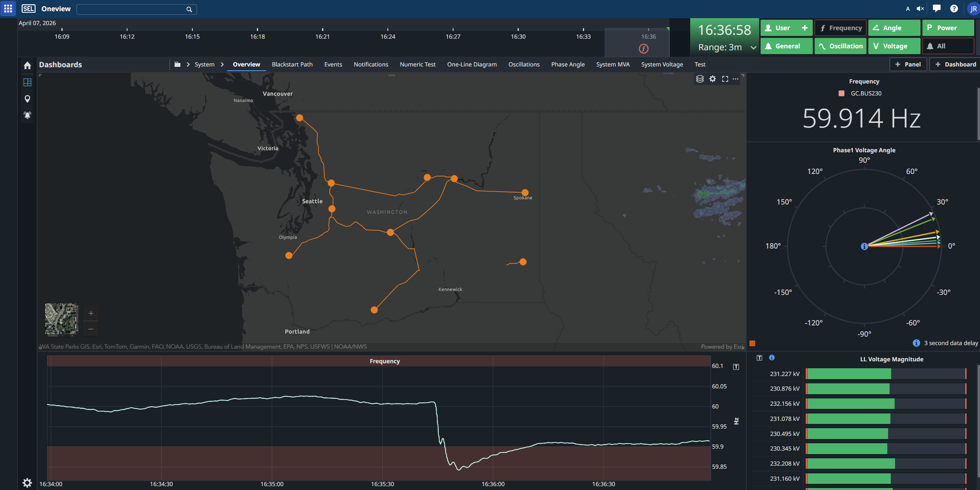The width and height of the screenshot is (980, 490).
Task: Click the phasor reference info icon
Action: coord(865,246)
